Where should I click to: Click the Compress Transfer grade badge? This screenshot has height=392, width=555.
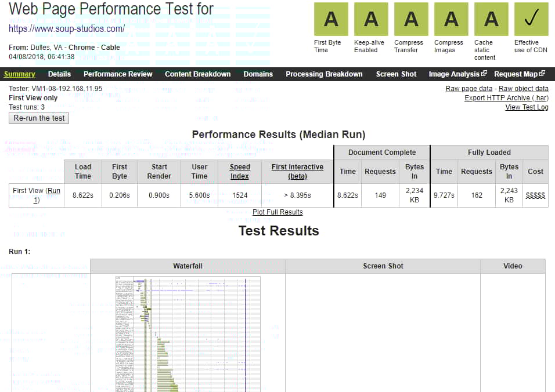tap(411, 19)
